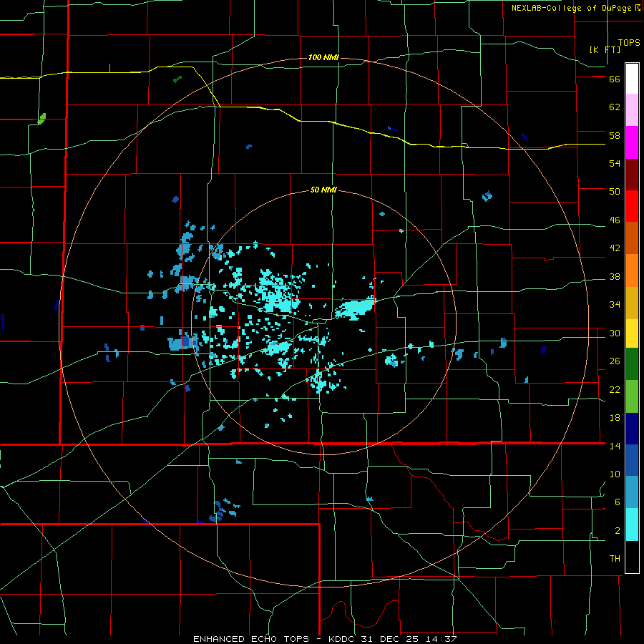Click the '26' legend value
This screenshot has height=644, width=644.
pos(615,361)
